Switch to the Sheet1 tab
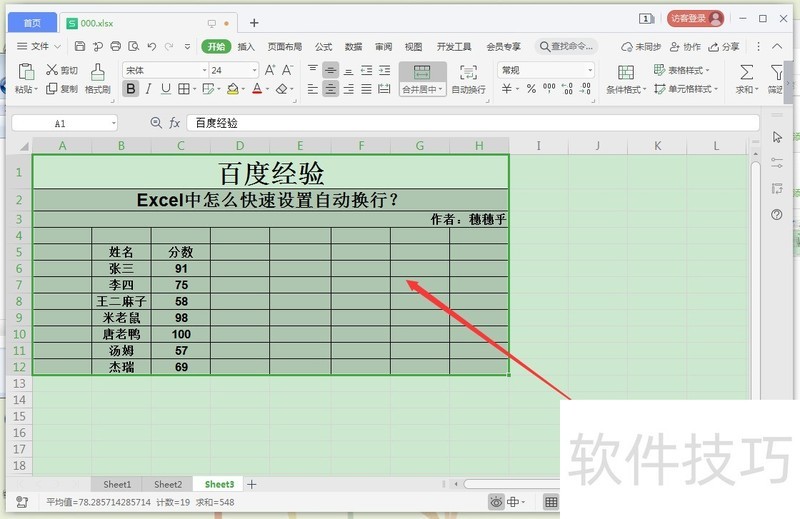Image resolution: width=800 pixels, height=519 pixels. [x=117, y=484]
